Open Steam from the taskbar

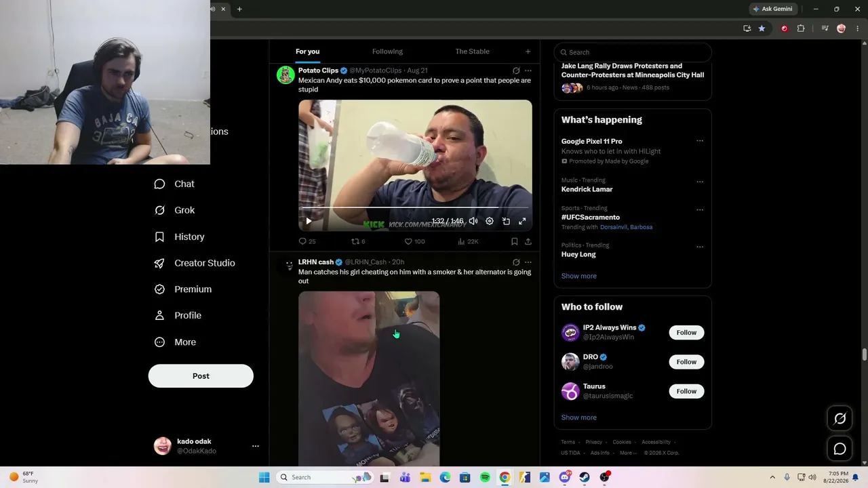point(585,477)
